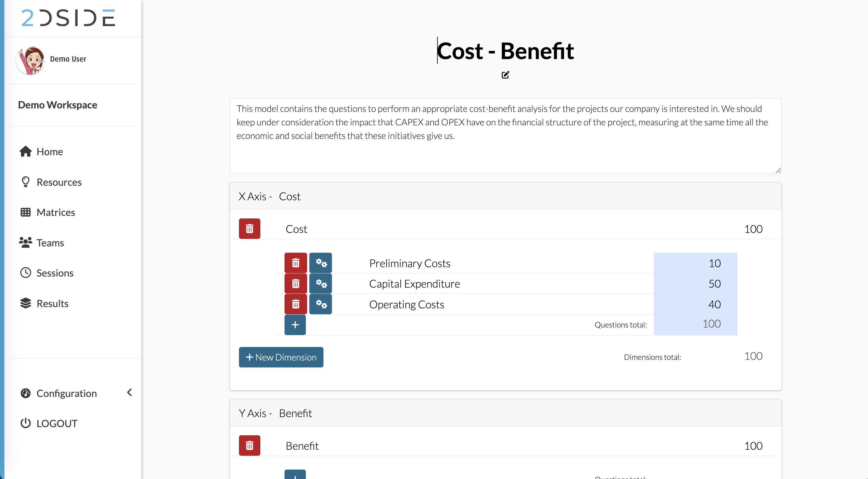Click the Teams people icon
This screenshot has height=479, width=868.
point(26,242)
